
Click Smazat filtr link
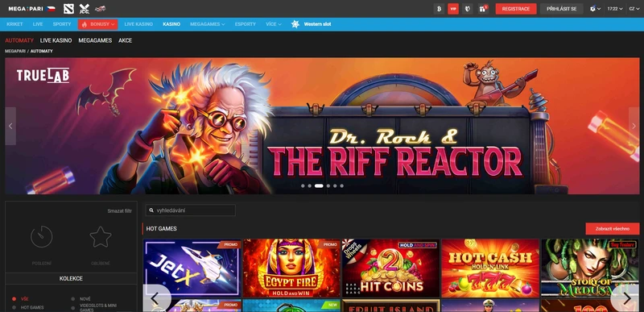[119, 211]
